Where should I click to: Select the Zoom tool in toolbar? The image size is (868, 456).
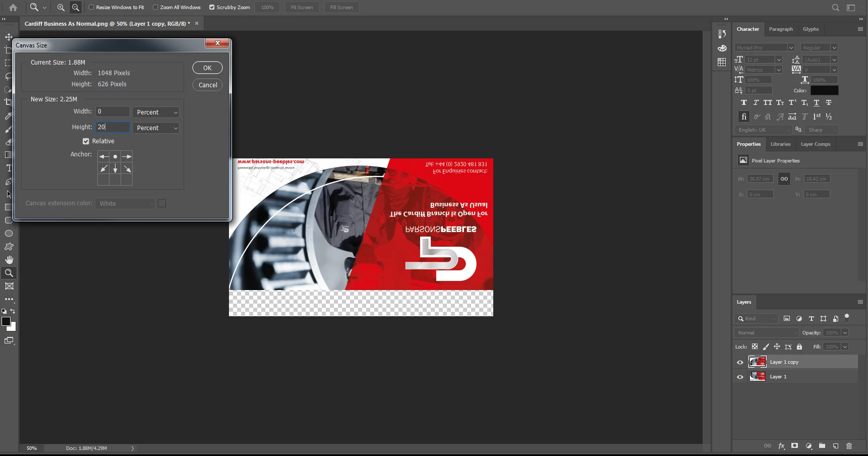click(9, 273)
